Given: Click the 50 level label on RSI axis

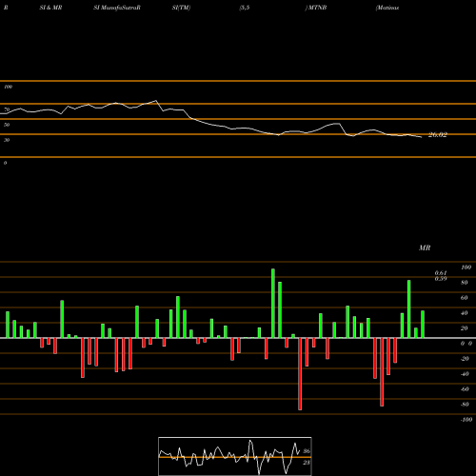Looking at the screenshot, I should pos(7,125).
